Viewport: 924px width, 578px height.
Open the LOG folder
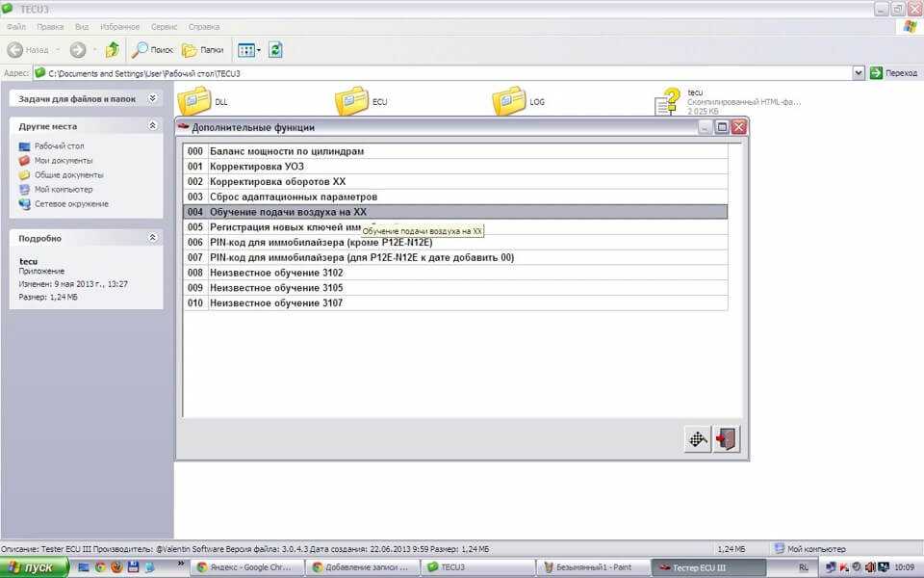[510, 101]
